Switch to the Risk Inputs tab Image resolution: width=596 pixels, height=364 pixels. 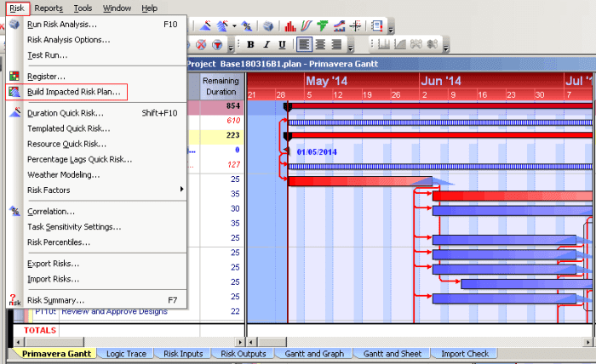183,354
